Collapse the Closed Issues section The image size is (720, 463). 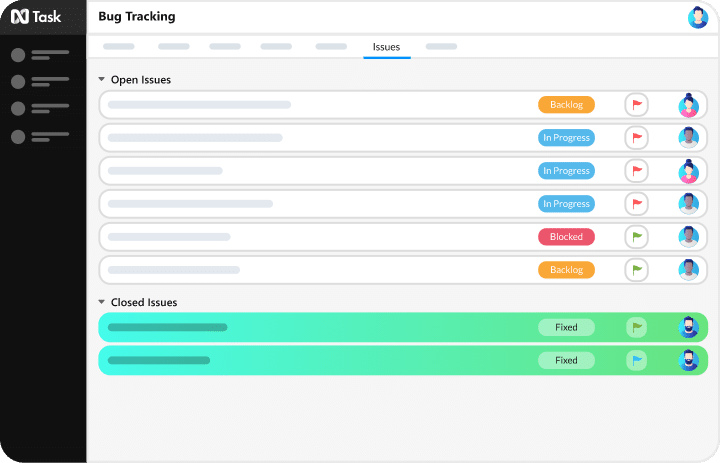[x=102, y=302]
